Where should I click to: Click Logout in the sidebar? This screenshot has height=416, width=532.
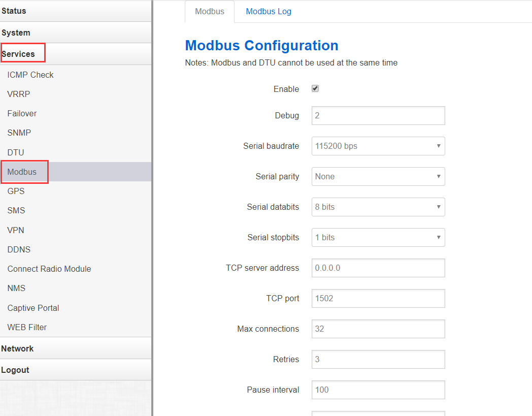tap(15, 370)
